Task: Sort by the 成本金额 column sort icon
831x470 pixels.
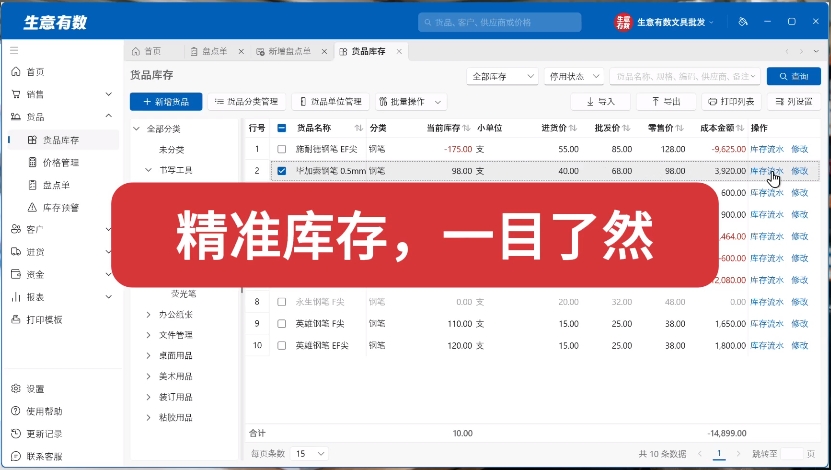Action: tap(740, 128)
